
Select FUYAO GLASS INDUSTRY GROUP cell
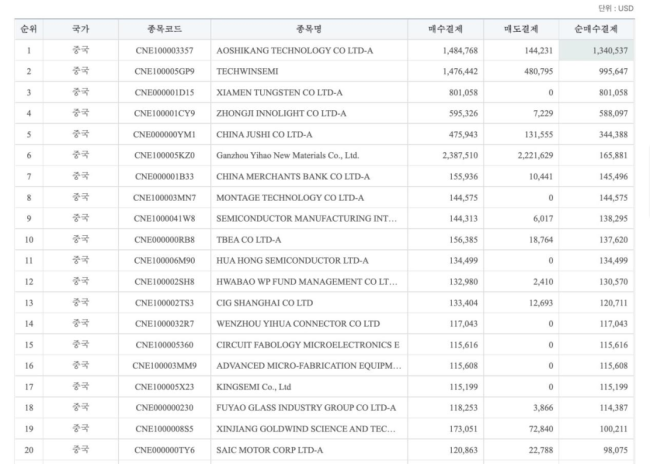click(309, 408)
